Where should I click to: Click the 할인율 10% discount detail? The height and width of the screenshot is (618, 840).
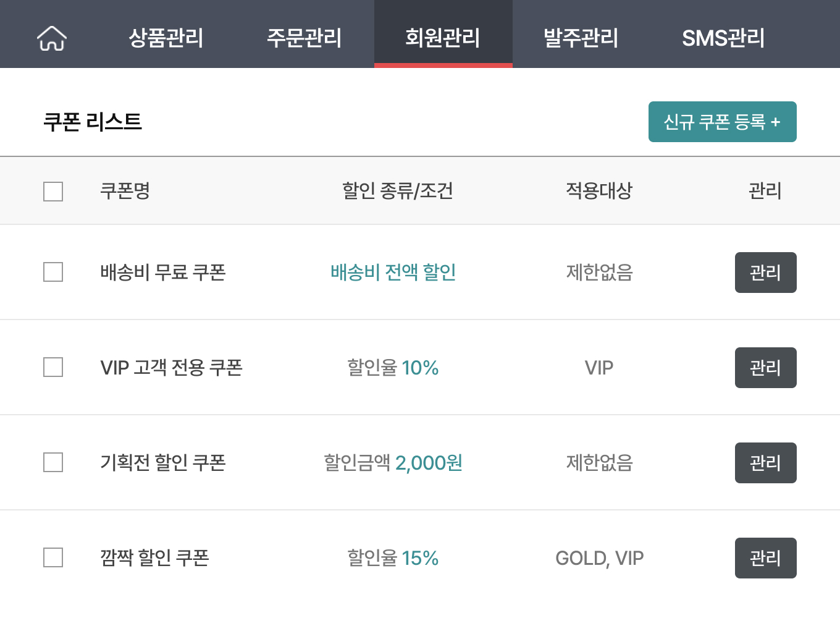pos(393,368)
